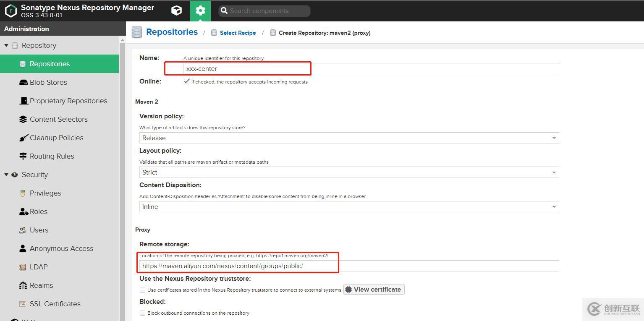The height and width of the screenshot is (321, 644).
Task: Click the Repositories breadcrumb heading
Action: tap(172, 32)
